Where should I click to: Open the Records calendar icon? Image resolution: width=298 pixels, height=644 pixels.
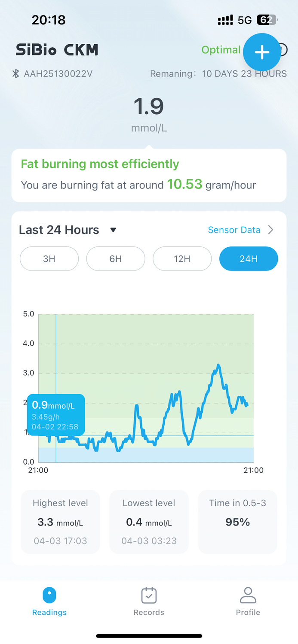tap(149, 596)
